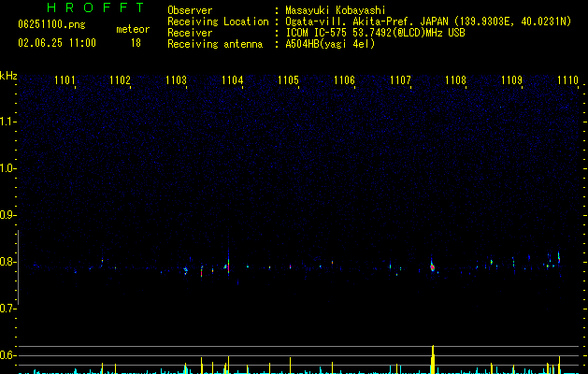Click the 1.0 kHz axis label
The height and width of the screenshot is (374, 588).
[7, 168]
